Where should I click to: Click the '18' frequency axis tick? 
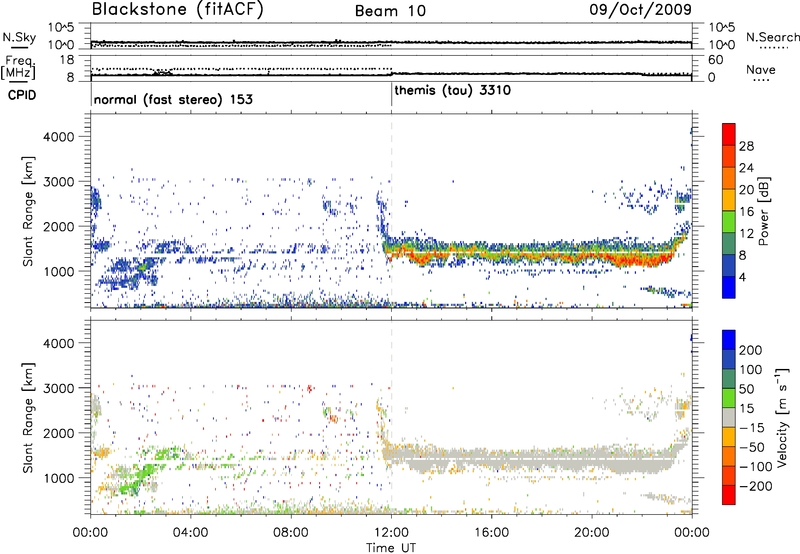click(67, 60)
